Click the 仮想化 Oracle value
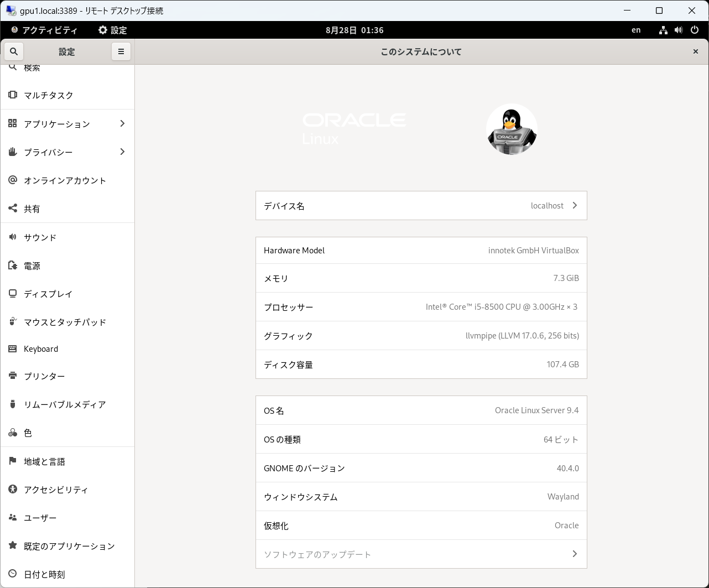Image resolution: width=709 pixels, height=588 pixels. tap(566, 525)
